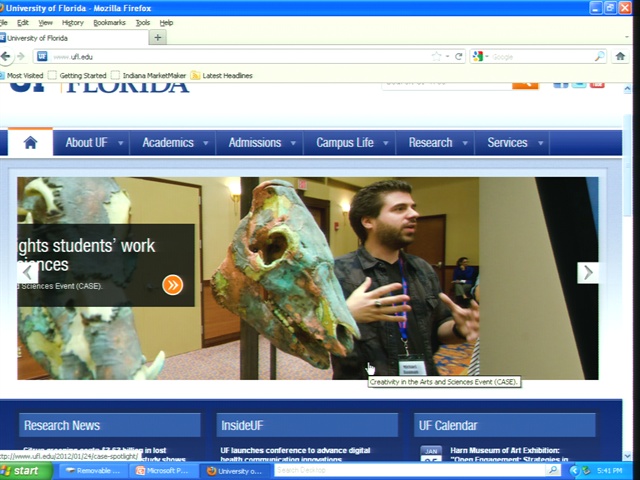Viewport: 640px width, 480px height.
Task: Expand the Academics dropdown arrow
Action: click(206, 143)
